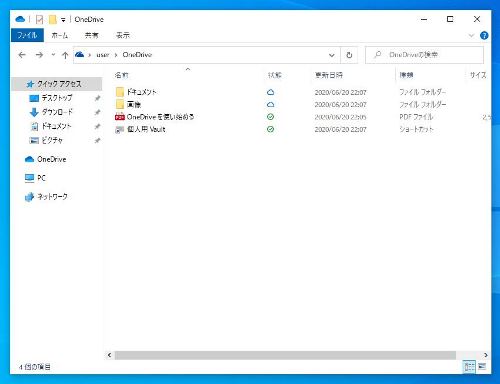
Task: Click the cloud status icon for 画像
Action: point(271,105)
